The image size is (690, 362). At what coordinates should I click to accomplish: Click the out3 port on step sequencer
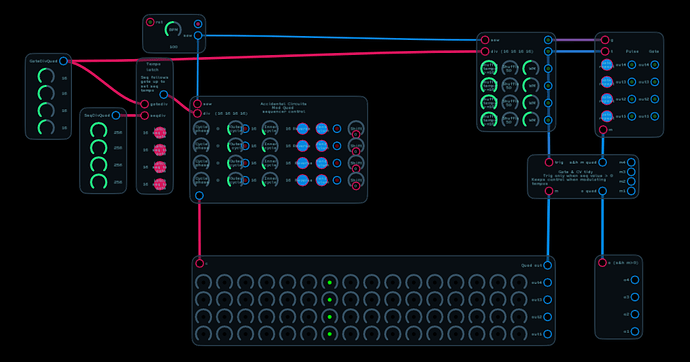(547, 300)
